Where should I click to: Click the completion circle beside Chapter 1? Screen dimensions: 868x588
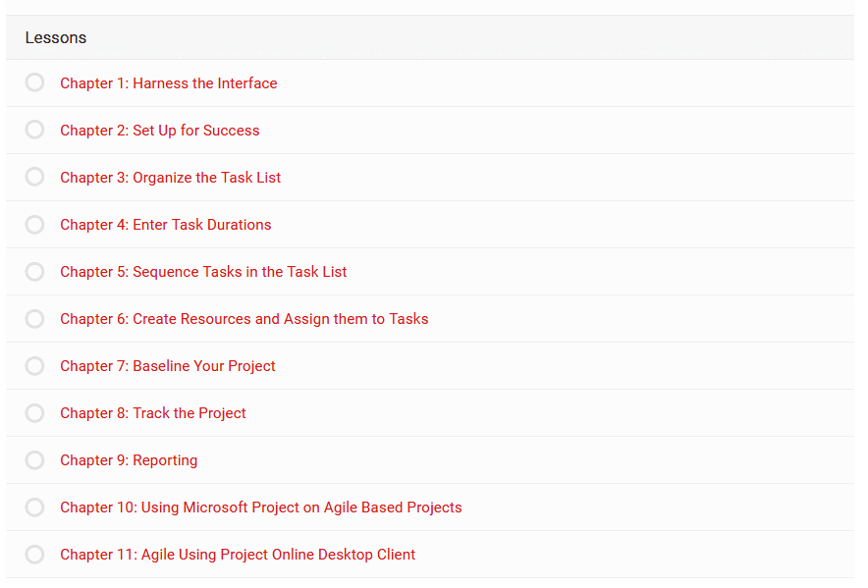click(34, 82)
